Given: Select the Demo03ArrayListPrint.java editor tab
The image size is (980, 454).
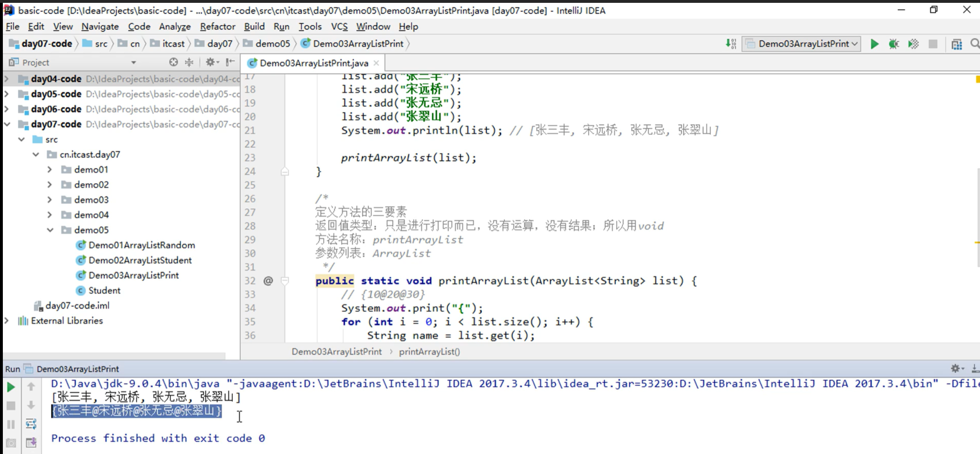Looking at the screenshot, I should [313, 63].
